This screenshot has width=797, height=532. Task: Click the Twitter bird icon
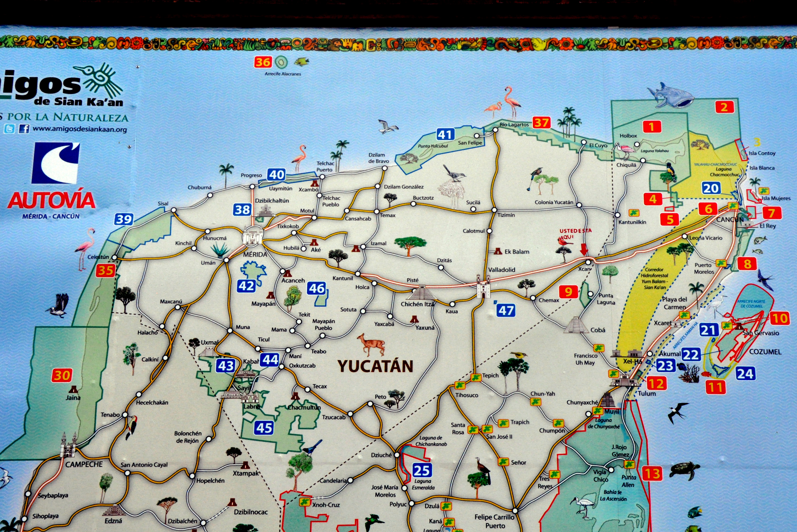point(10,129)
